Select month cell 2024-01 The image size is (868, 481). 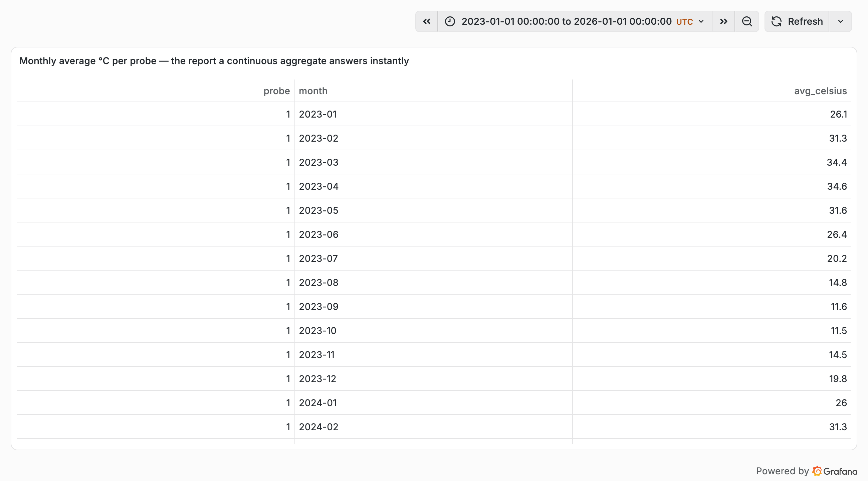coord(318,403)
